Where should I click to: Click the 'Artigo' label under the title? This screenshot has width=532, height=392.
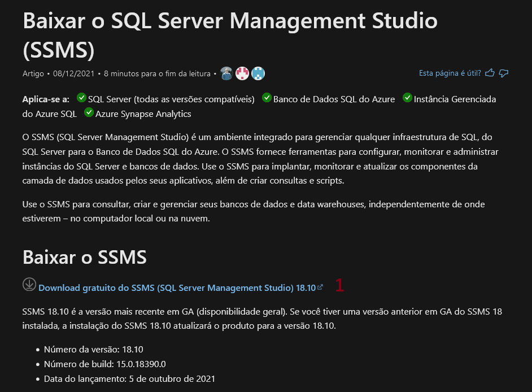tap(33, 73)
